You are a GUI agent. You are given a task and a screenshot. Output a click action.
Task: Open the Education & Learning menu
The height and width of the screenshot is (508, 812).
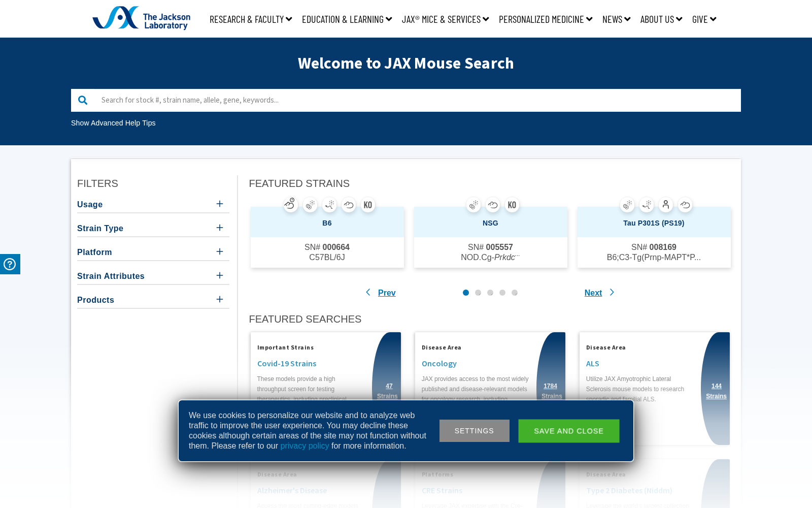[347, 19]
